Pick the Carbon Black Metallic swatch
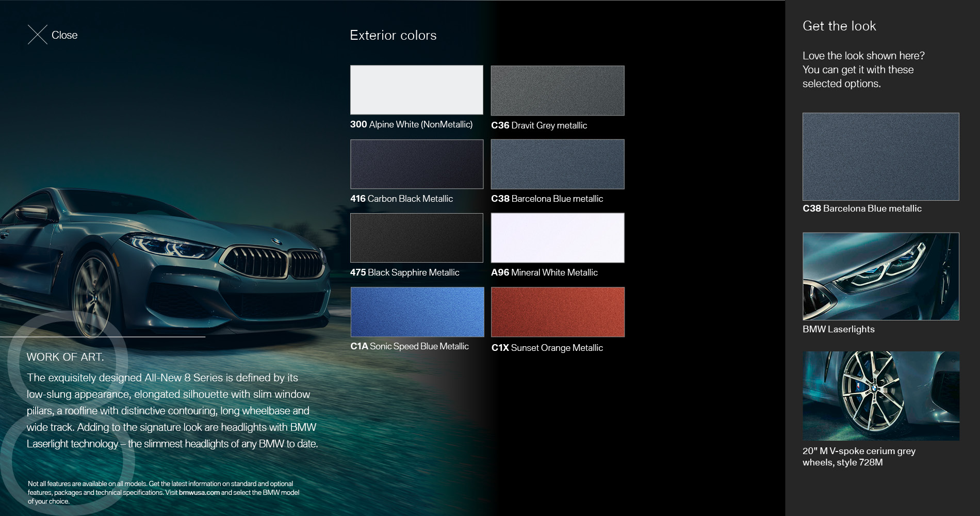Viewport: 980px width, 516px height. (x=417, y=164)
